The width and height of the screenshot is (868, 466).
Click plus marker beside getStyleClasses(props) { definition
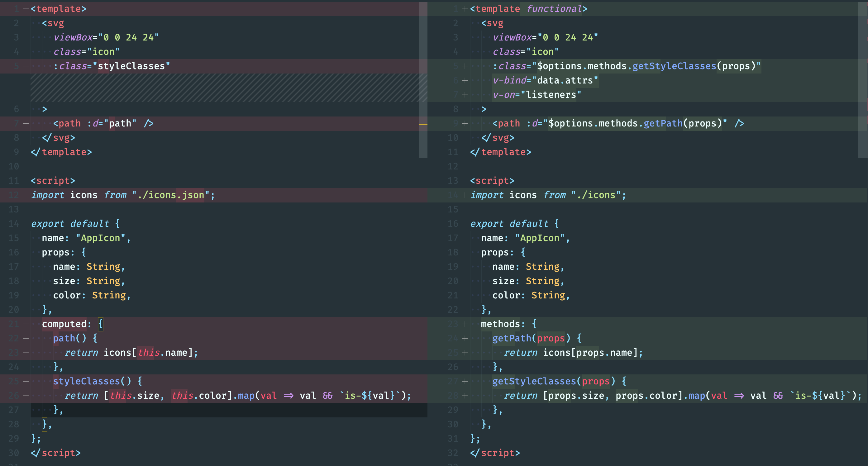(x=465, y=381)
